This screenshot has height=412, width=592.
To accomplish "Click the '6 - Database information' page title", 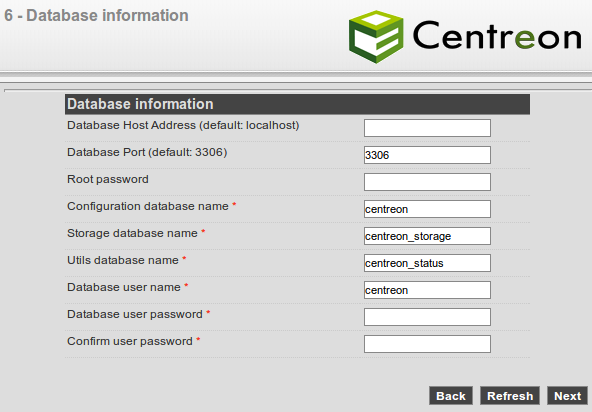I will coord(96,15).
